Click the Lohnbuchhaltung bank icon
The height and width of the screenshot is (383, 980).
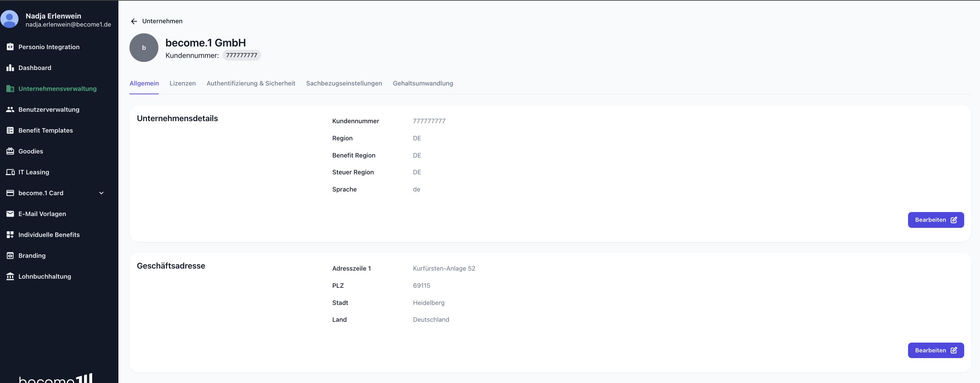(10, 276)
